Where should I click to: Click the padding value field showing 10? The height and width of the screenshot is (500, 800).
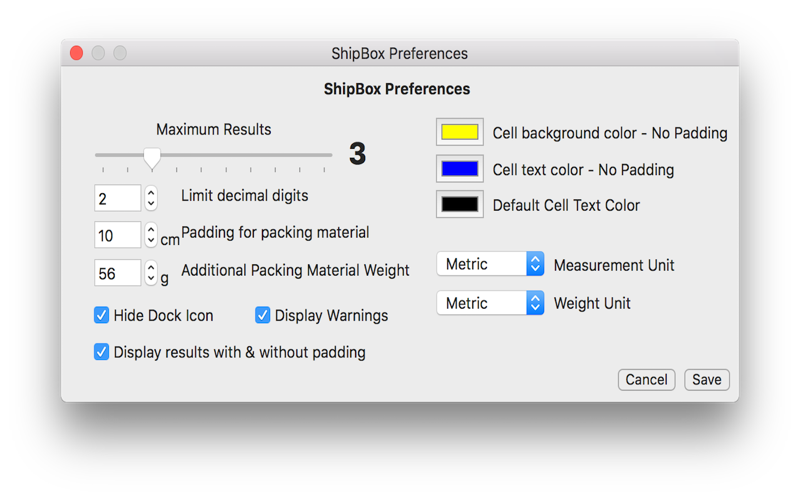pyautogui.click(x=117, y=235)
